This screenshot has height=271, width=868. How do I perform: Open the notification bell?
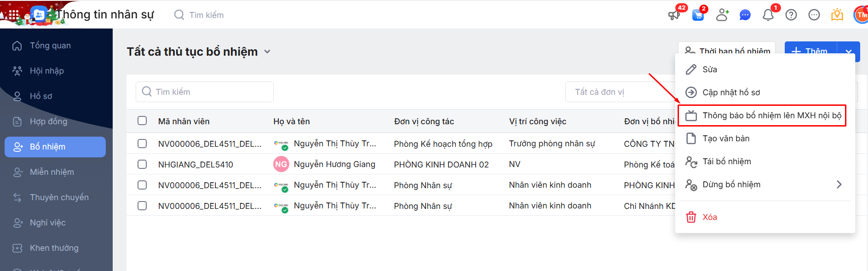pos(768,15)
